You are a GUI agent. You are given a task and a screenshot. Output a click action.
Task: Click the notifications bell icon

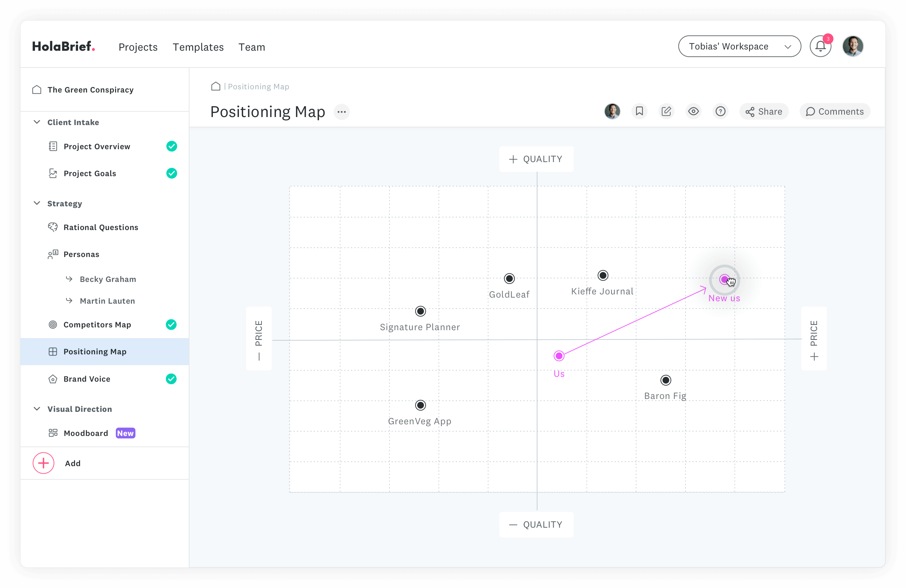(820, 47)
